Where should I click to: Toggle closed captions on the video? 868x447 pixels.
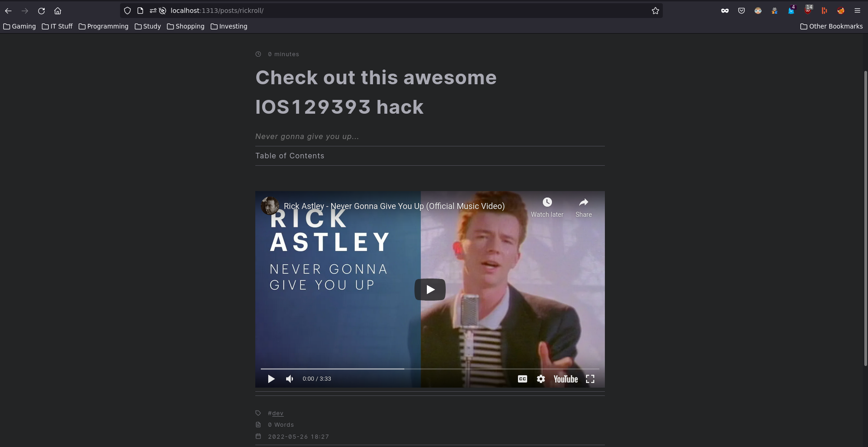tap(523, 379)
